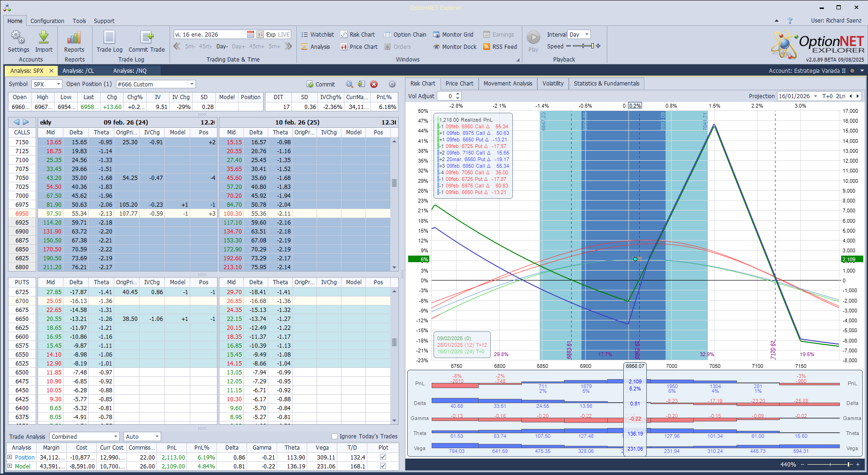Go to previous expirations with left arrow
This screenshot has height=475, width=868.
tap(16, 122)
